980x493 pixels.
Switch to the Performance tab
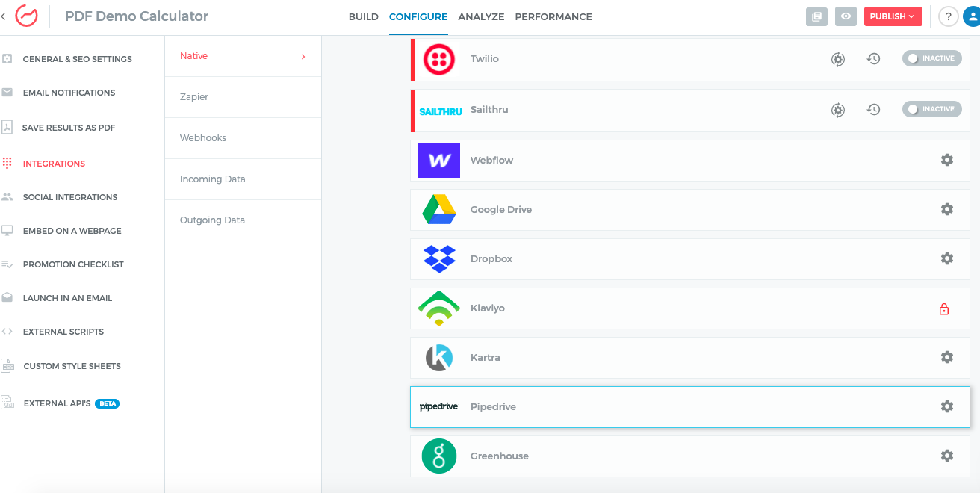point(553,16)
